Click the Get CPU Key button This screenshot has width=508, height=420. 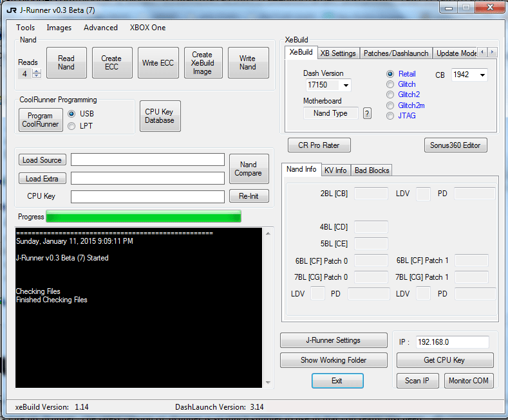pos(445,360)
